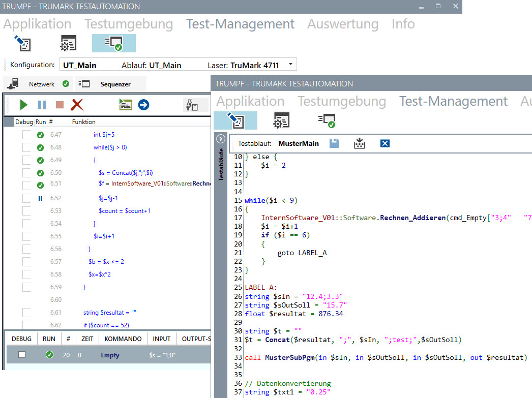The width and height of the screenshot is (532, 398).
Task: Expand the Testabläufe side panel chevron
Action: pos(220,138)
